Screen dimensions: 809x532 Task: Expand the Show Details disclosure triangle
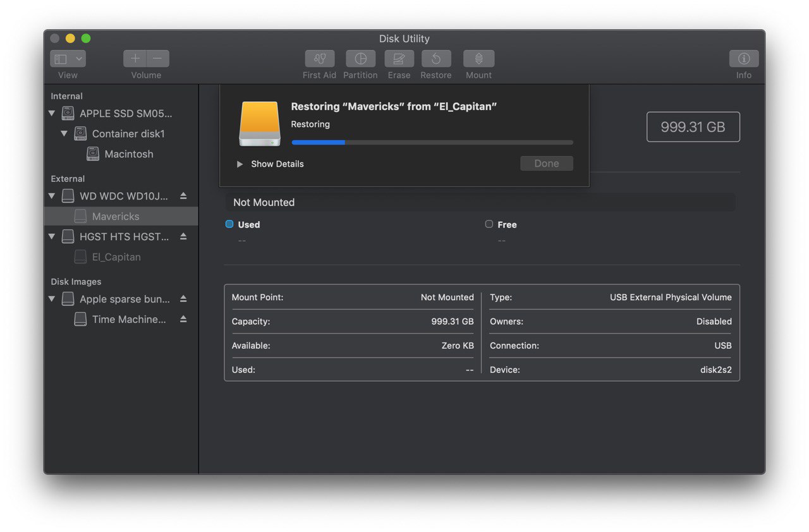240,164
